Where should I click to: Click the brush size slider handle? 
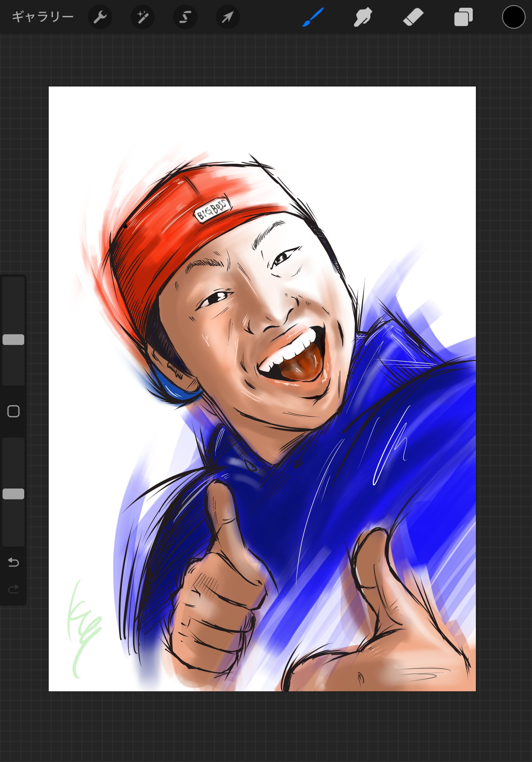(13, 340)
